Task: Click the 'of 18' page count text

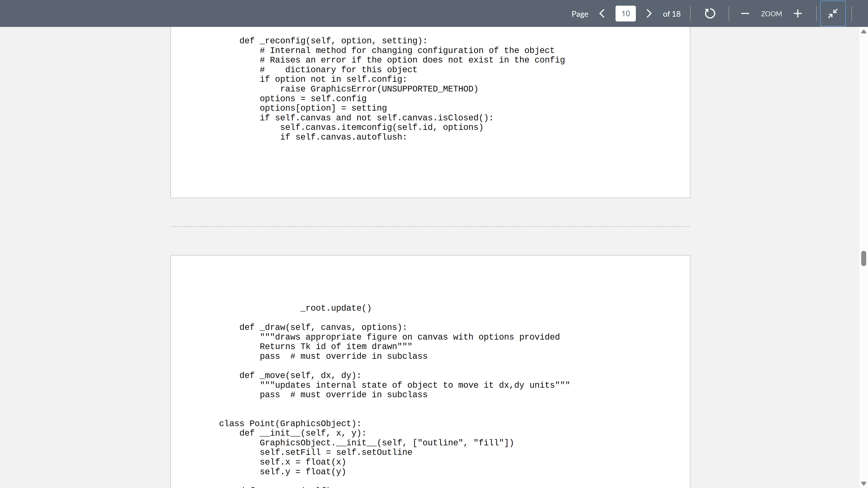Action: (x=671, y=14)
